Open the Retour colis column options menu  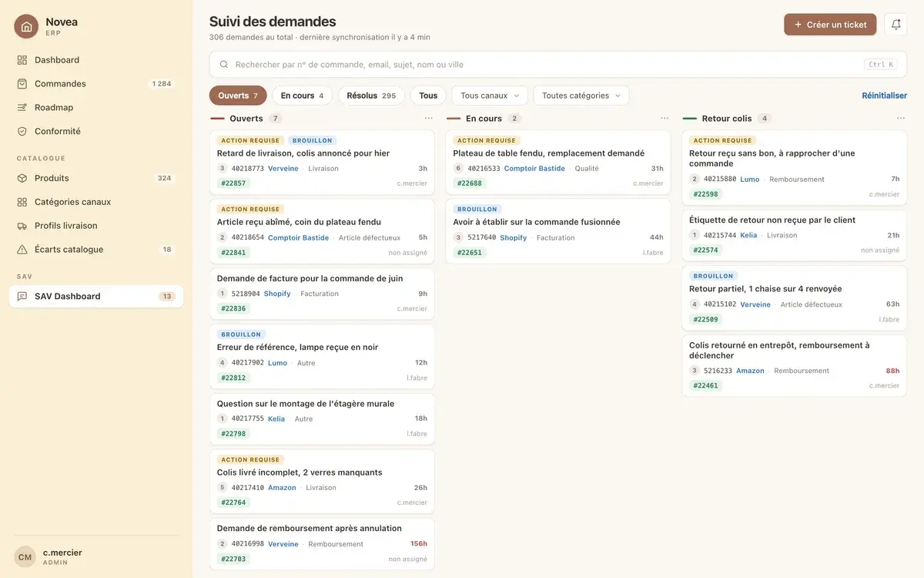tap(901, 119)
